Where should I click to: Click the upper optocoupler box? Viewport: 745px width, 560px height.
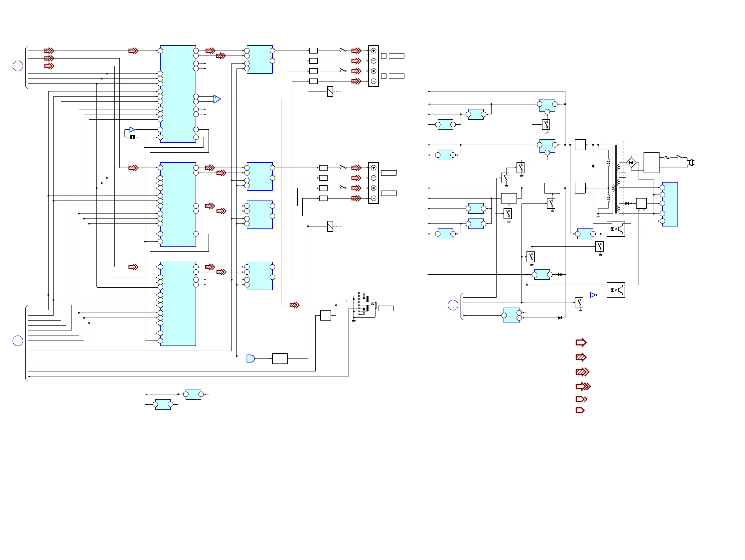616,229
